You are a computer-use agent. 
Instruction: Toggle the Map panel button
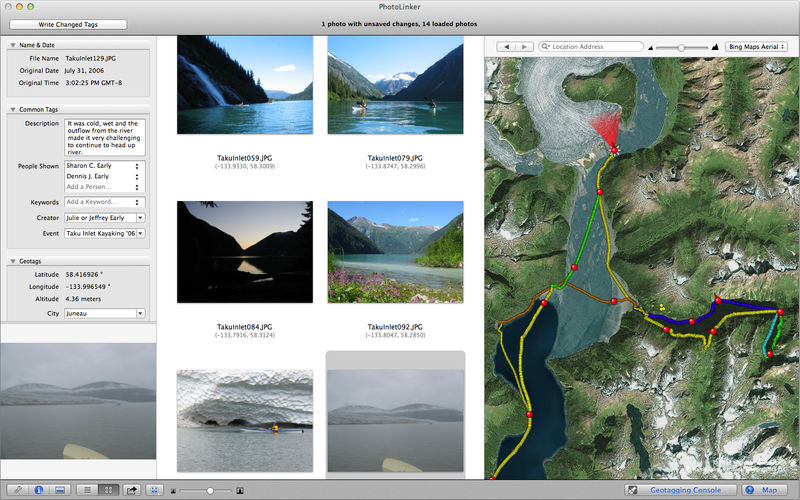[764, 490]
